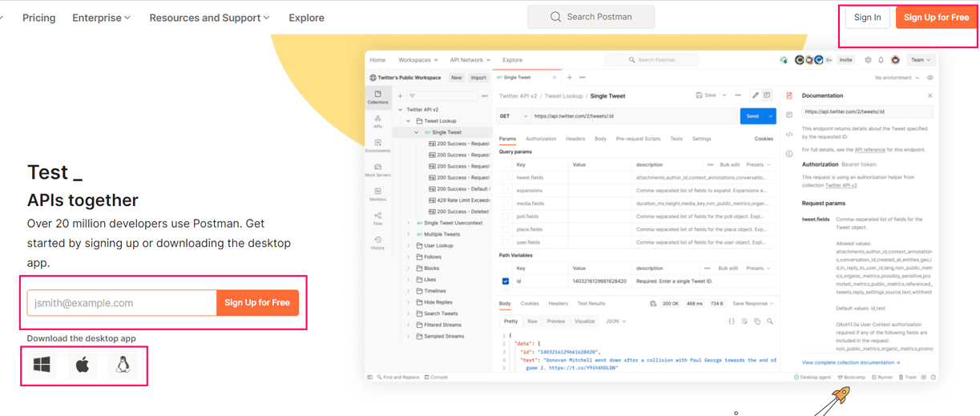Open the Resources and Support dropdown

[x=210, y=18]
